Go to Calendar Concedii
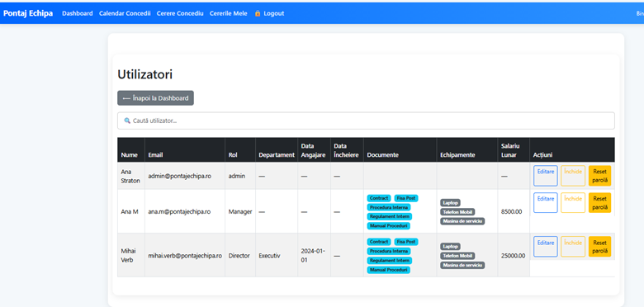This screenshot has height=307, width=644. tap(125, 13)
